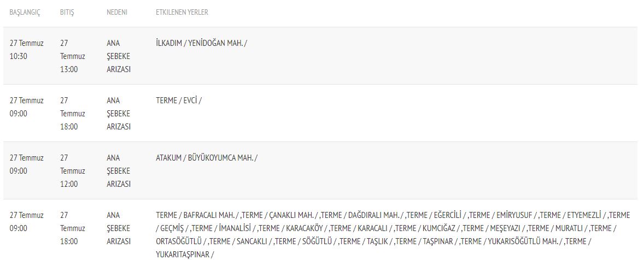Viewport: 644px width, 260px height.
Task: Select the İLKADIM / YENİDOĞAN MAH. row text
Action: [202, 43]
